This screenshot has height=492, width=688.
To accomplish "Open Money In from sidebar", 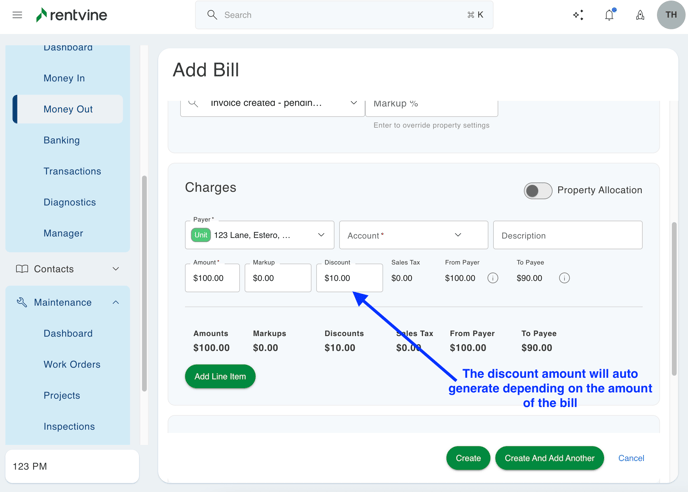I will pos(64,78).
